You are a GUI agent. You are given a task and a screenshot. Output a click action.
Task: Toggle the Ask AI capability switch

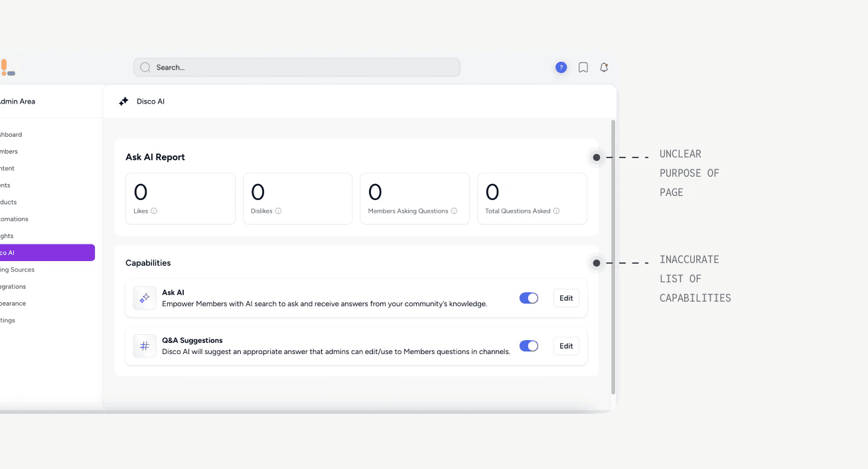pos(529,298)
